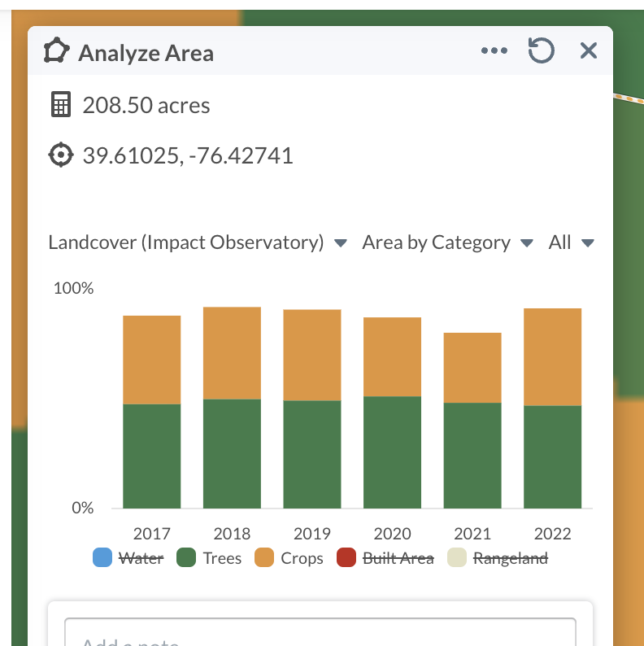
Task: Open the Landcover (Impact Observatory) dropdown
Action: point(198,242)
